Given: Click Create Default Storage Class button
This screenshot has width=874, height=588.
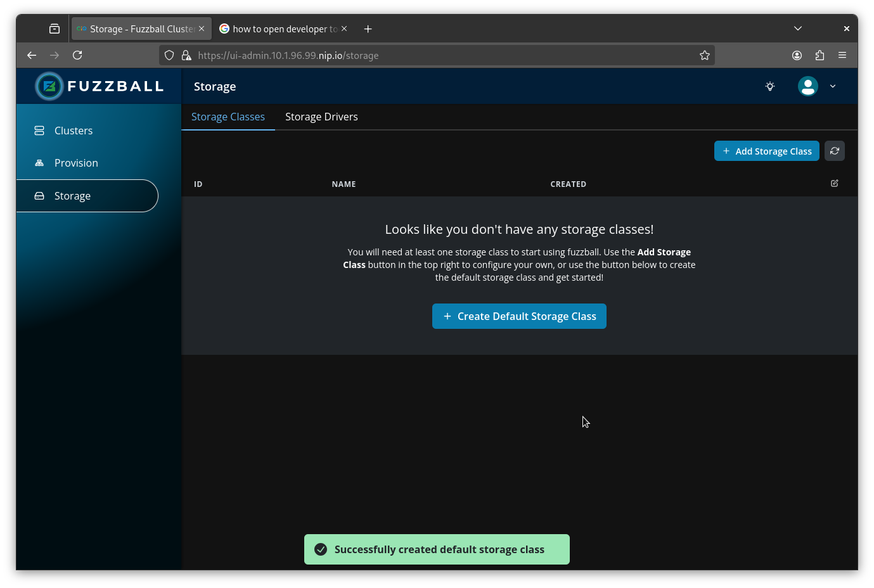Looking at the screenshot, I should coord(519,316).
